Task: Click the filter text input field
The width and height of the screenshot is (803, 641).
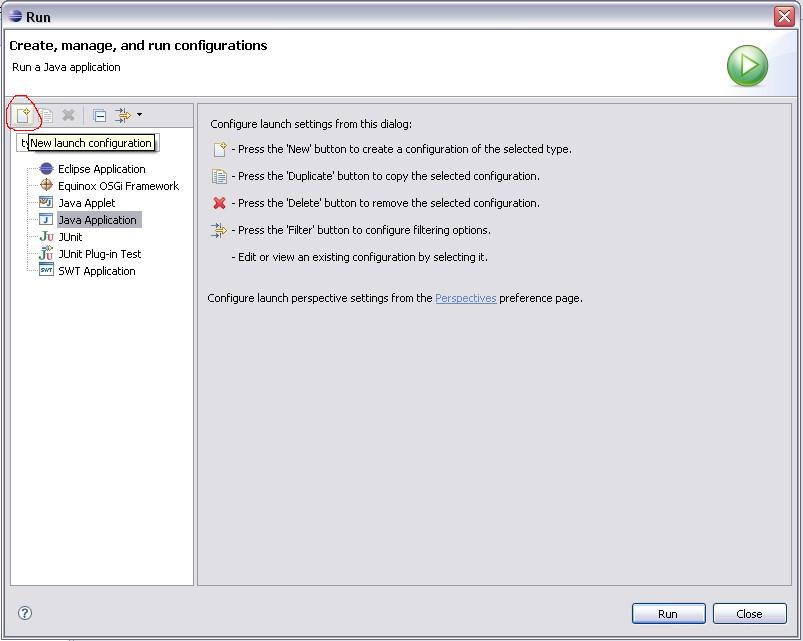Action: 88,143
